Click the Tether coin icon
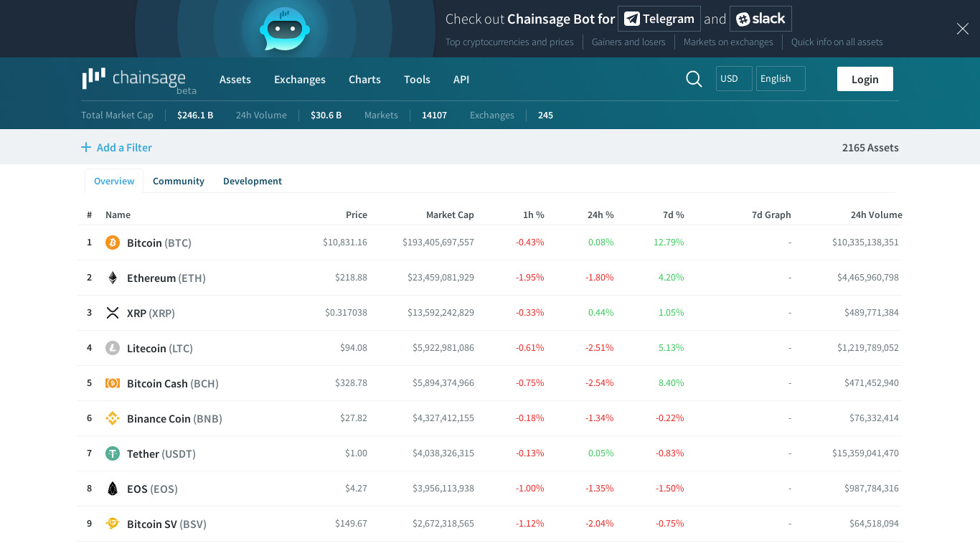The height and width of the screenshot is (551, 980). 113,453
